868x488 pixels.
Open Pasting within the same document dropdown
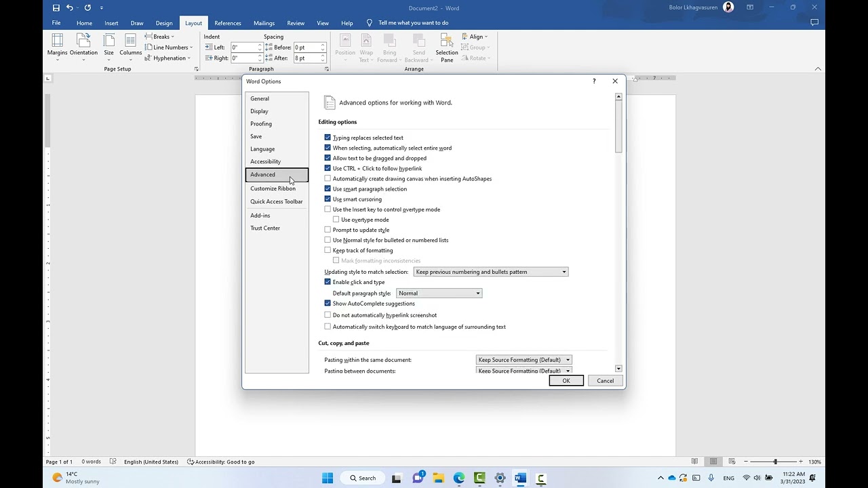[x=524, y=360]
